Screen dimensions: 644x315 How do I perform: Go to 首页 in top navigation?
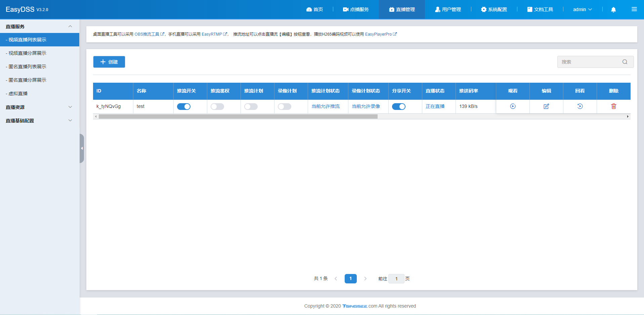click(314, 9)
